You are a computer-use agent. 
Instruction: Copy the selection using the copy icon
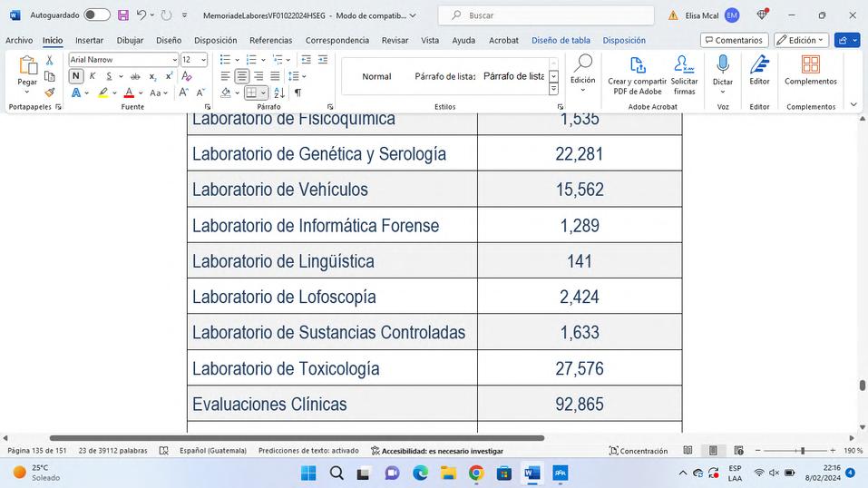pos(49,76)
